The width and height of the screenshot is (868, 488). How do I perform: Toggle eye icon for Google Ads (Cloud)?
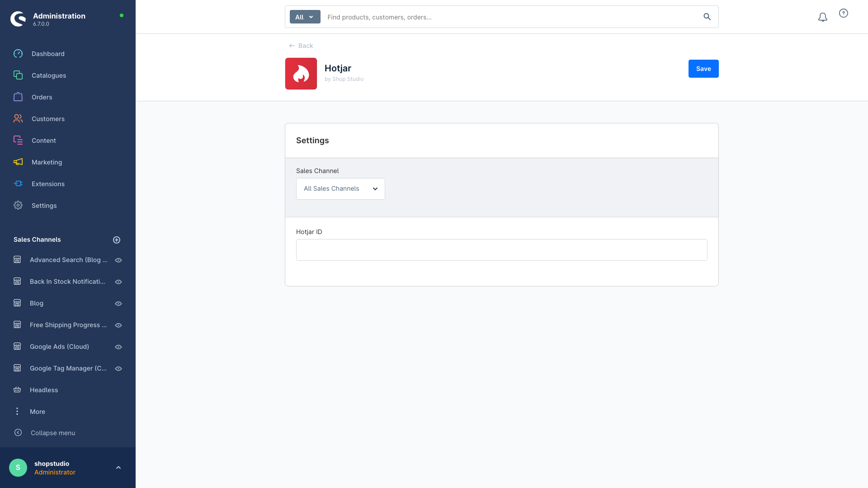(x=118, y=347)
